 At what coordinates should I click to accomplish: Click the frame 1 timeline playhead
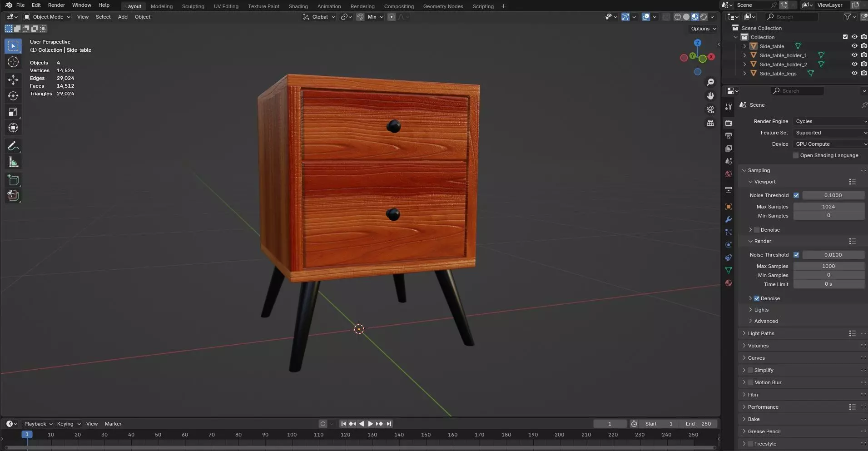tap(27, 435)
